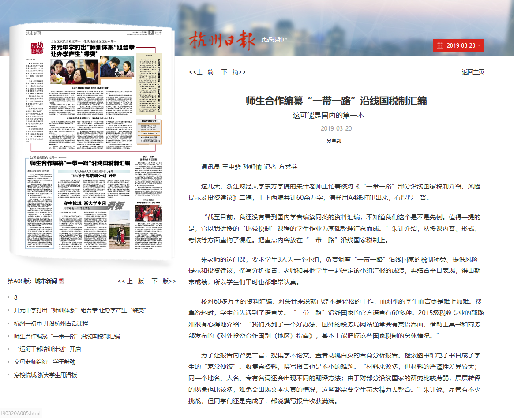Click the 第A08版 page label
Viewport: 514px width, 420px height.
pyautogui.click(x=20, y=281)
